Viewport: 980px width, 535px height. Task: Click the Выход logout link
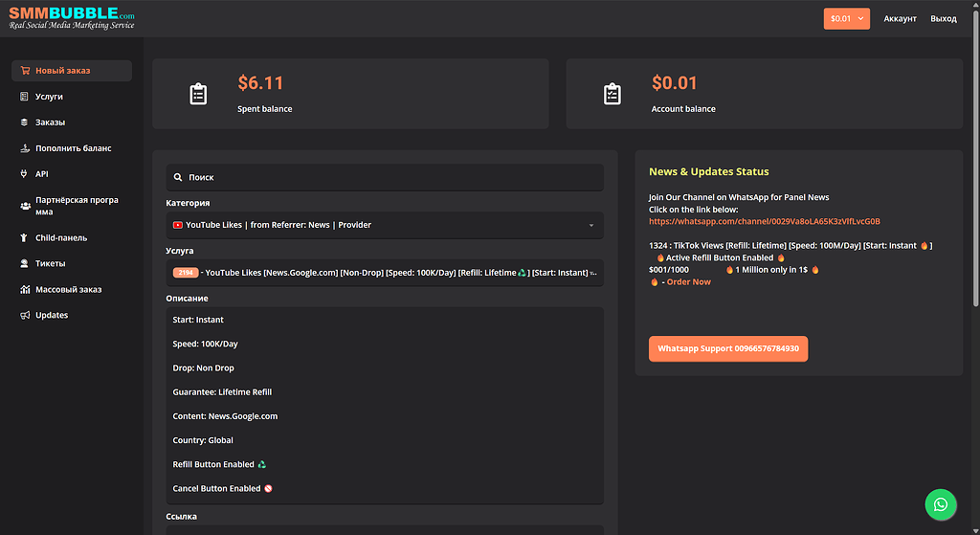[944, 19]
